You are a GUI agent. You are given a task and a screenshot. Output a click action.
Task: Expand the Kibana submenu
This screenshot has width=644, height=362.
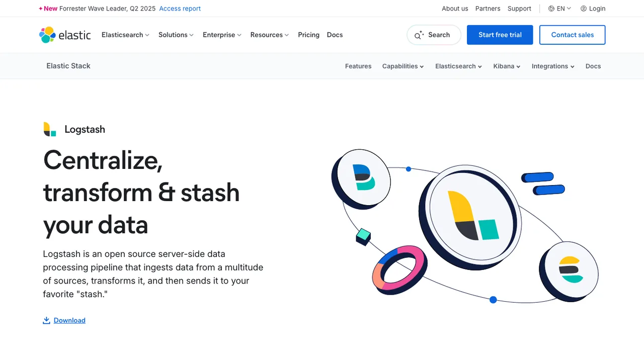[507, 66]
